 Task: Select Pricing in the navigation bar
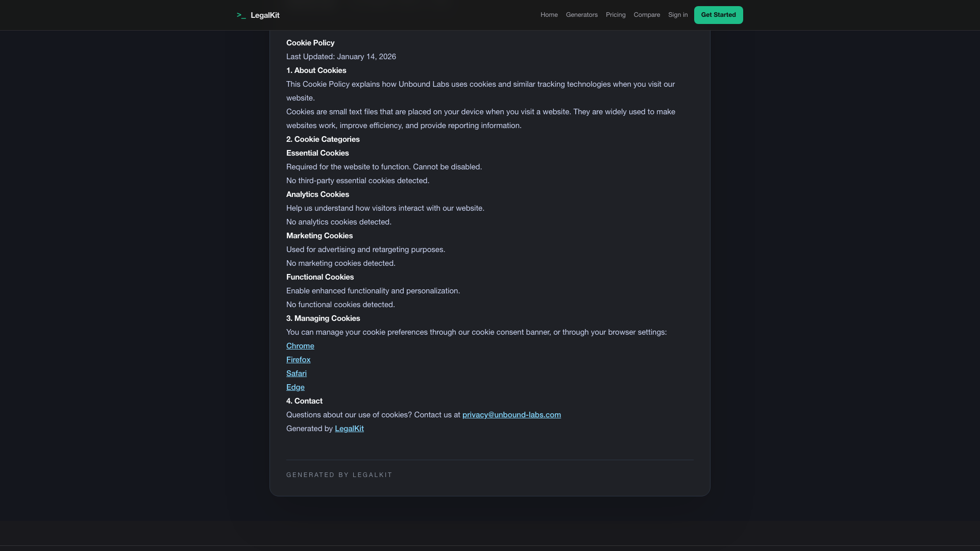tap(615, 15)
